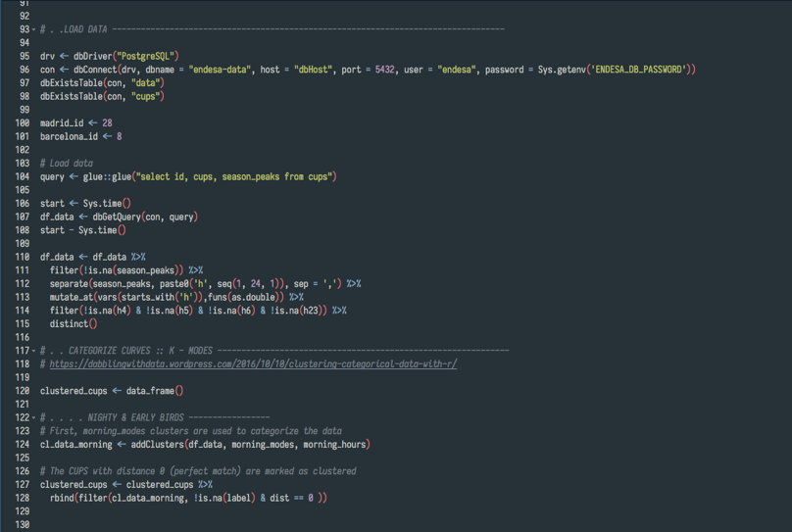Click line number 95 in the gutter
This screenshot has width=792, height=532.
[x=24, y=57]
